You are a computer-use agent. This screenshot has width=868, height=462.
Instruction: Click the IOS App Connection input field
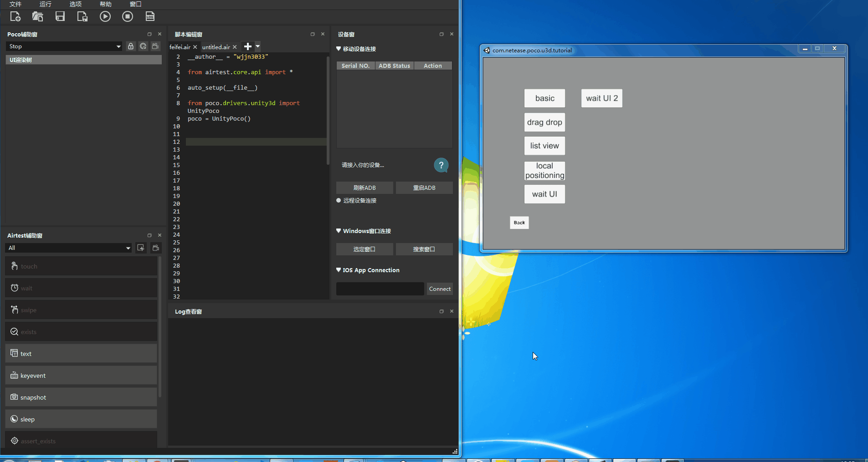pyautogui.click(x=380, y=288)
